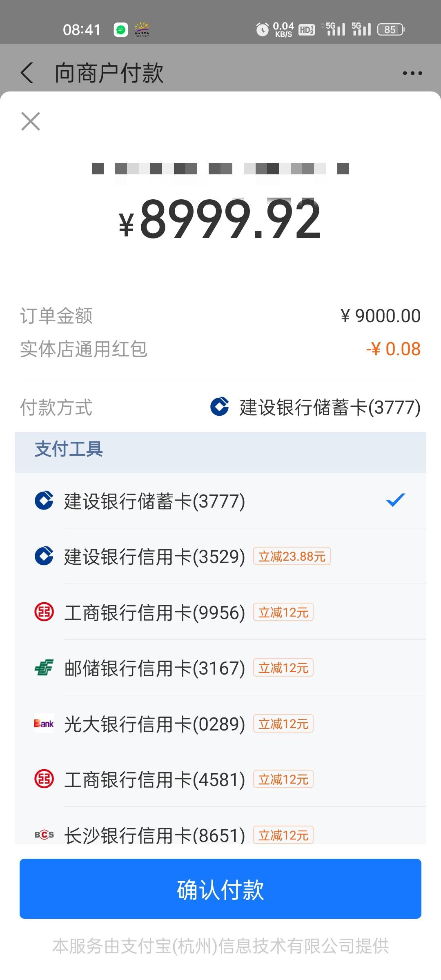Image resolution: width=441 pixels, height=980 pixels.
Task: Tap the 建设银行 logo beside 信用卡(3529)
Action: [44, 556]
